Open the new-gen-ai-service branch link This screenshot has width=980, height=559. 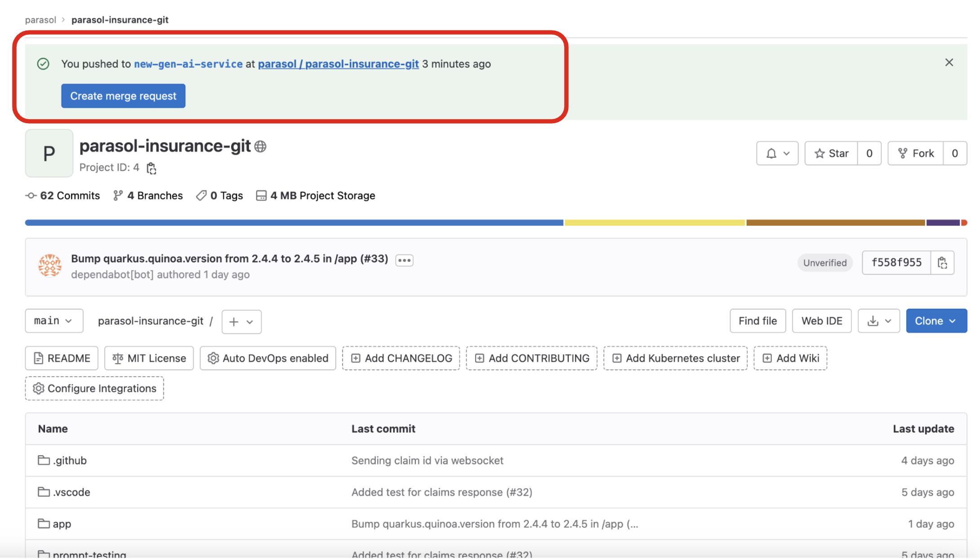(x=188, y=64)
